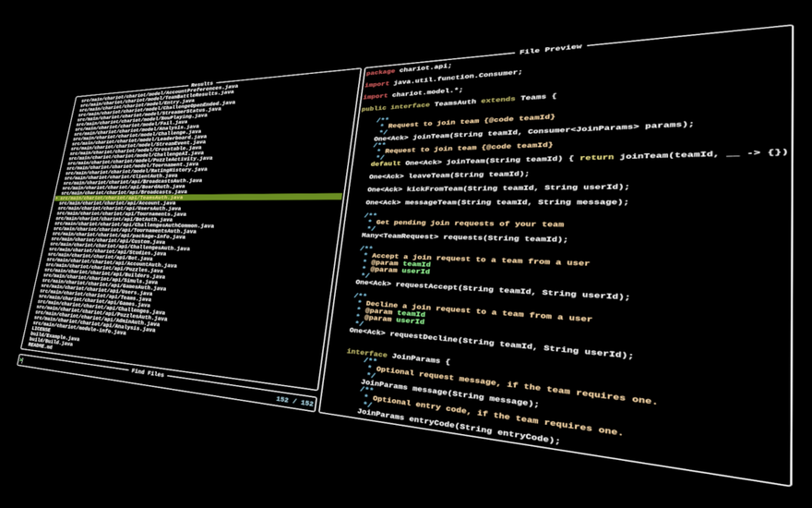This screenshot has width=812, height=508.
Task: Select TeamBattleResults.java in the results
Action: pos(157,97)
